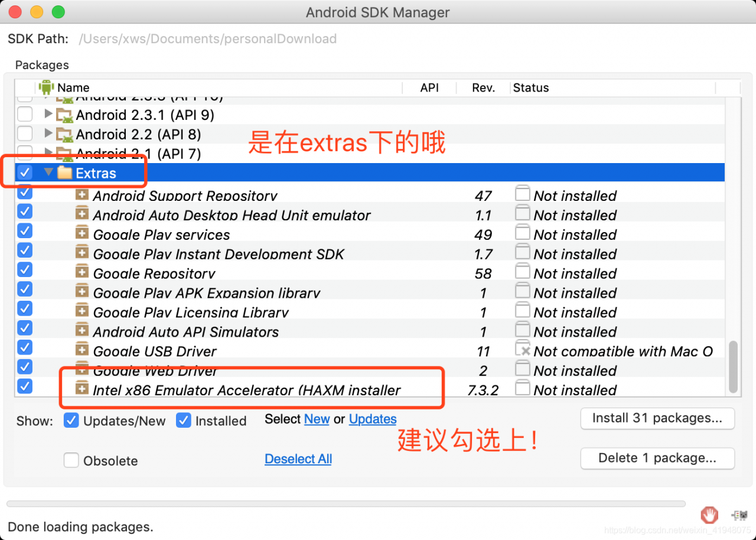Select the Google Play services row text

click(161, 235)
